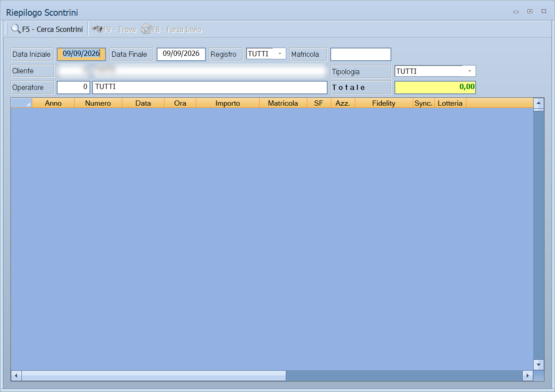The height and width of the screenshot is (392, 555).
Task: Click the Data Iniziale label
Action: click(x=32, y=54)
